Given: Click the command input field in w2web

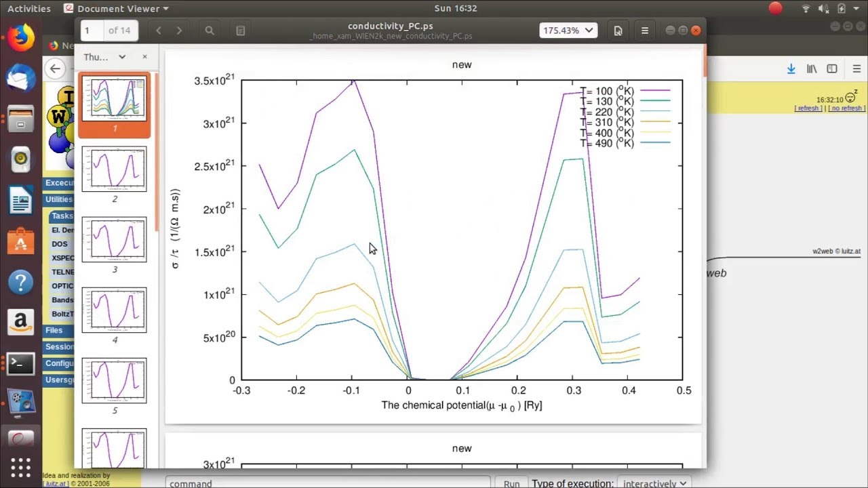Looking at the screenshot, I should [x=328, y=483].
